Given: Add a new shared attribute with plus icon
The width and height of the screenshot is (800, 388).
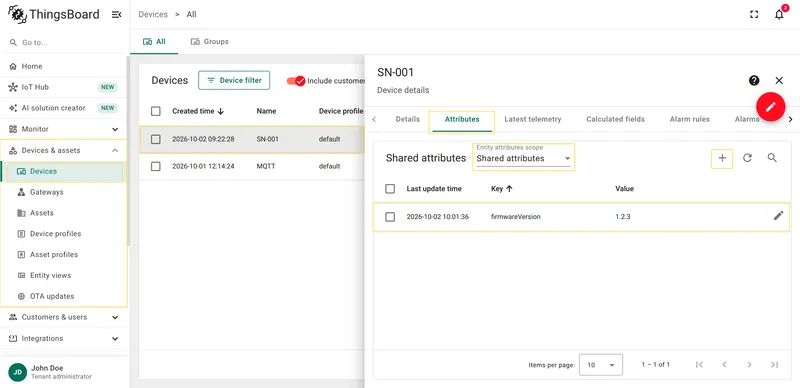Looking at the screenshot, I should 722,158.
